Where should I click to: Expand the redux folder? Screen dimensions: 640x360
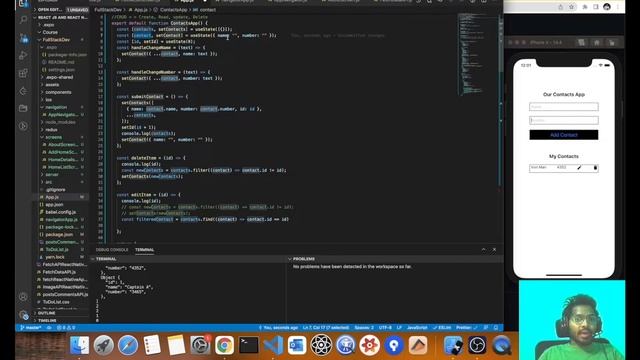51,130
